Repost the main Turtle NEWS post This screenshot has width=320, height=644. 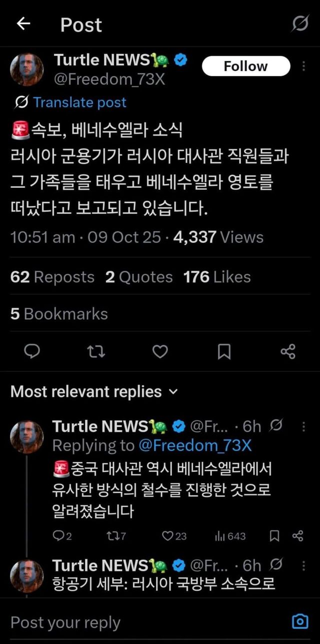96,352
